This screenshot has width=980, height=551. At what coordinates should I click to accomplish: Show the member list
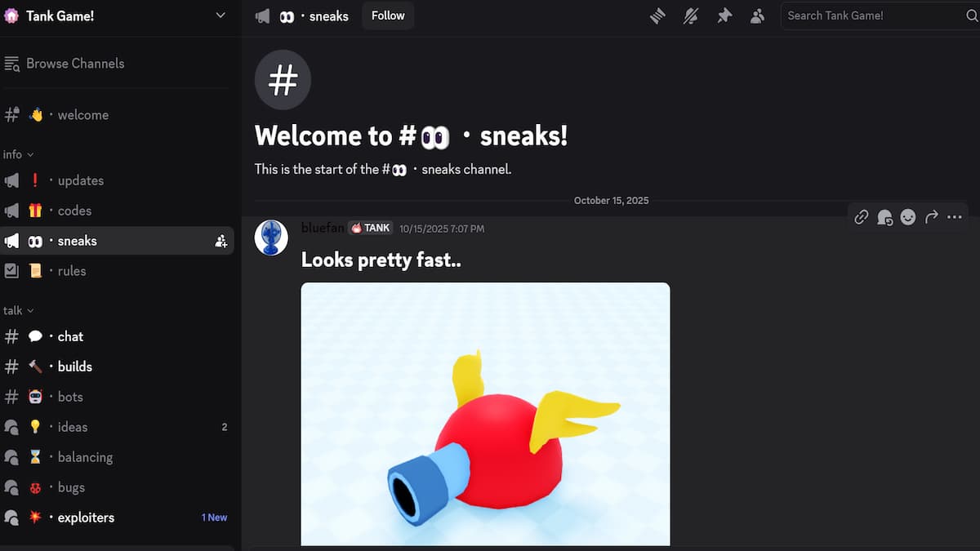pos(757,15)
